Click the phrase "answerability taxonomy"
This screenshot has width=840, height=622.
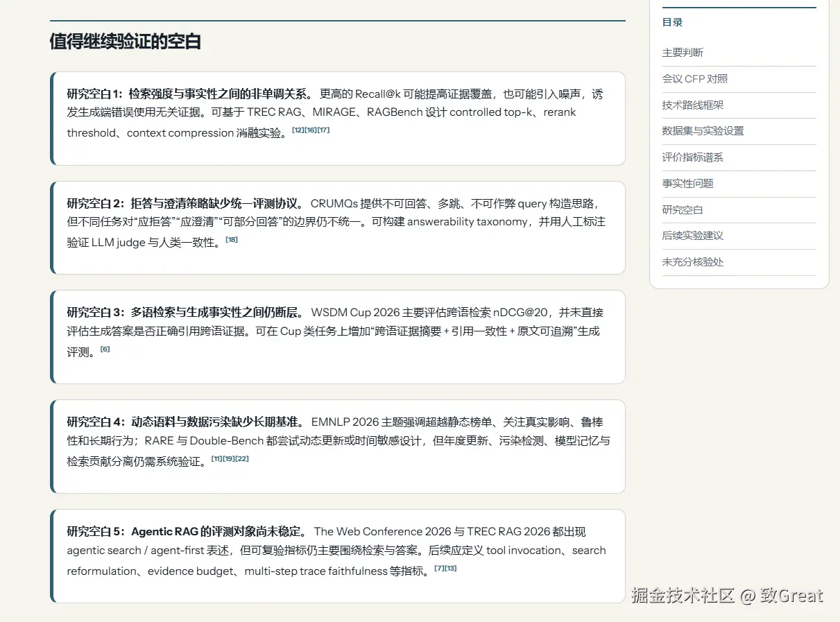pyautogui.click(x=468, y=222)
